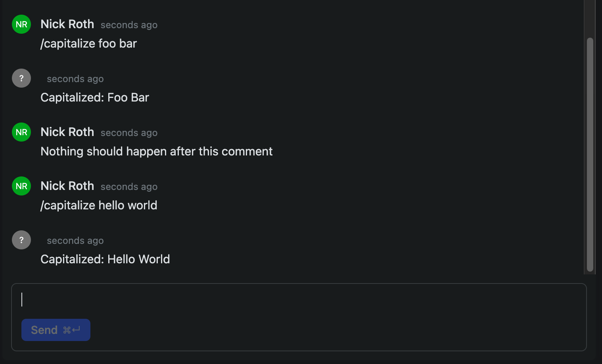
Task: Click the Nick Roth name above '/capitalize hello world'
Action: coord(67,186)
